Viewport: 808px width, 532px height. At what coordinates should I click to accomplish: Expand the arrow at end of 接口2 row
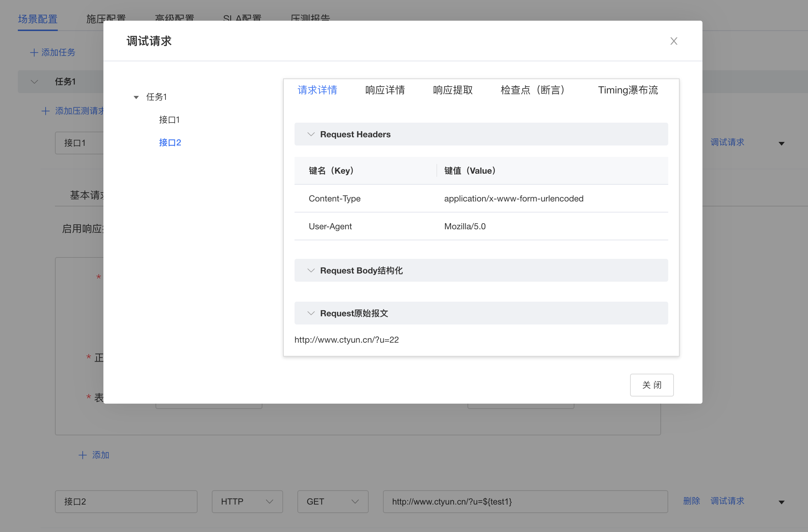coord(781,502)
